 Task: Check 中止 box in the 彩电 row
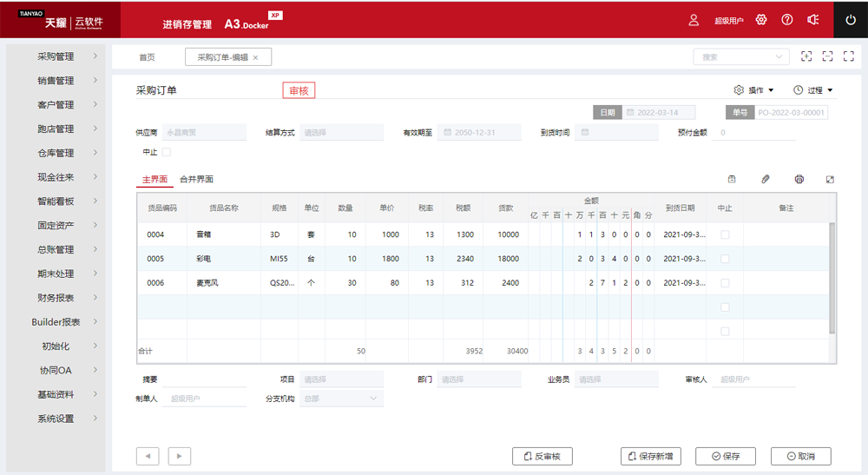[x=725, y=259]
